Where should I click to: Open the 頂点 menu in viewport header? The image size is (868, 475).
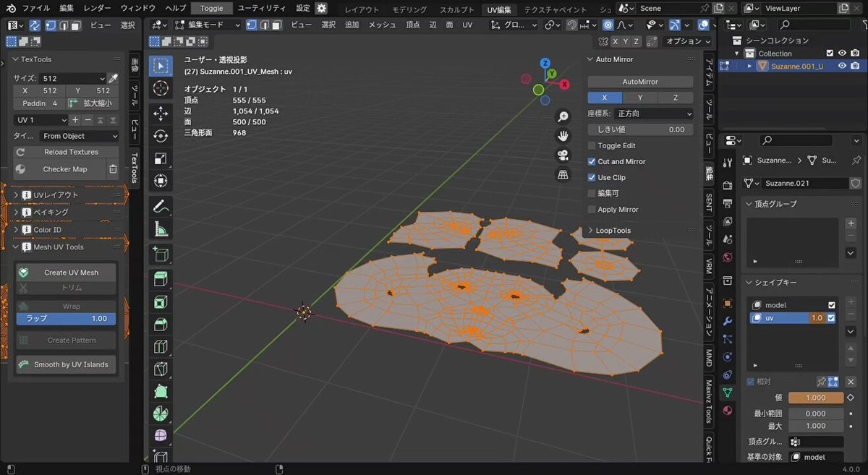tap(412, 25)
